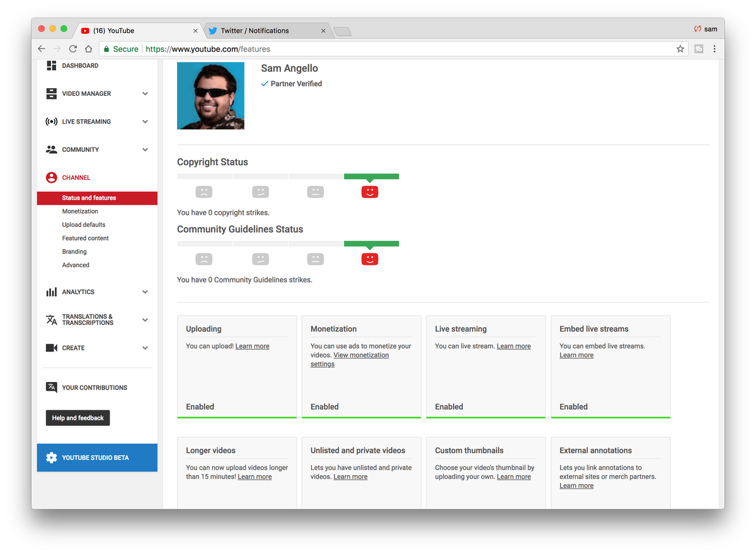Switch to the YouTube browser tab
This screenshot has width=756, height=554.
click(x=139, y=30)
